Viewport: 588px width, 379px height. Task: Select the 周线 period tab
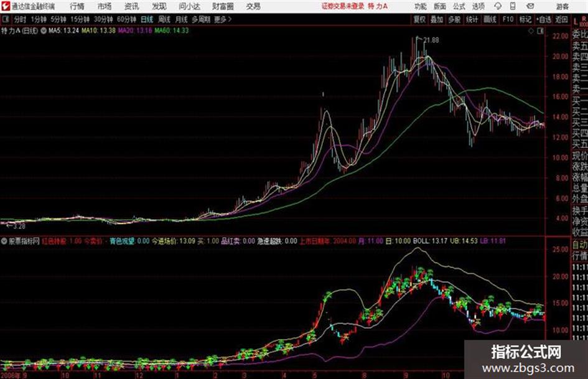(164, 19)
